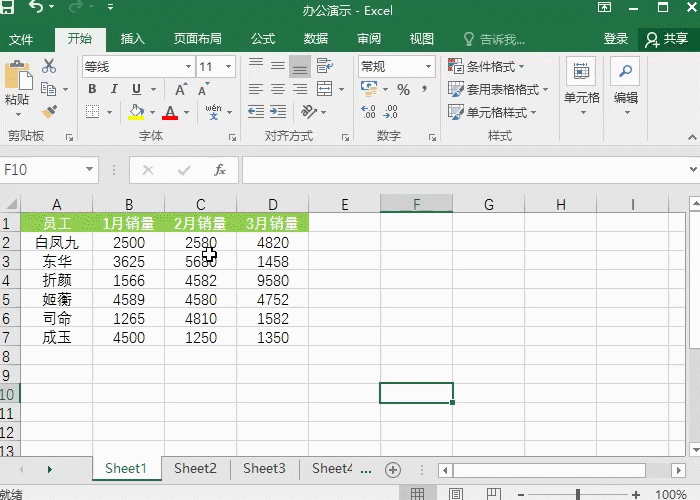Decrease font size with small A
Viewport: 700px width, 500px height.
(x=204, y=89)
